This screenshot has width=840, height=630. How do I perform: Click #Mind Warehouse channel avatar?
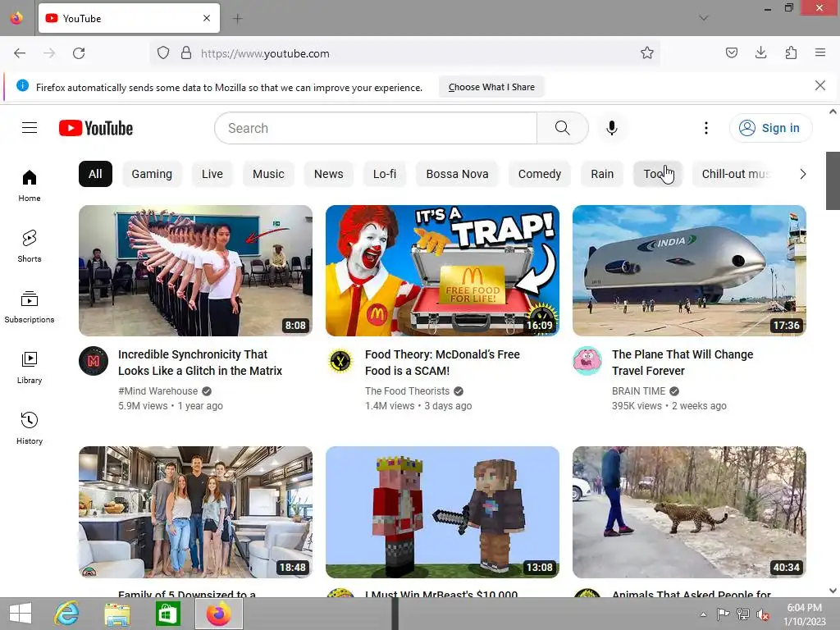pyautogui.click(x=94, y=361)
